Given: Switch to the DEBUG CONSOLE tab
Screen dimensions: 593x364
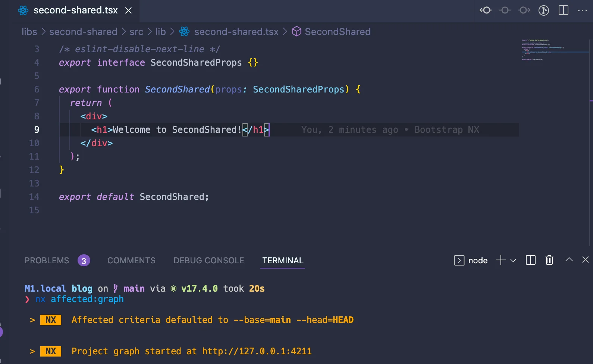Looking at the screenshot, I should click(x=208, y=260).
